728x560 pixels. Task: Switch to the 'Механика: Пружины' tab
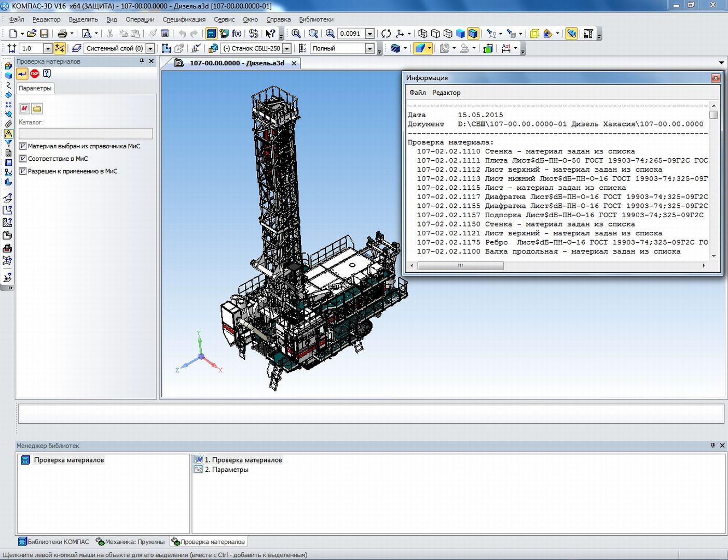click(130, 542)
